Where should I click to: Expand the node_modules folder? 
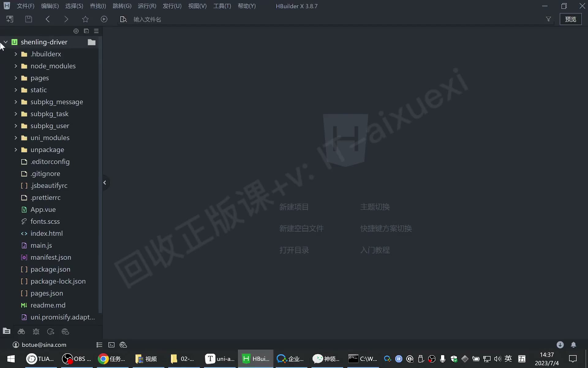point(16,66)
